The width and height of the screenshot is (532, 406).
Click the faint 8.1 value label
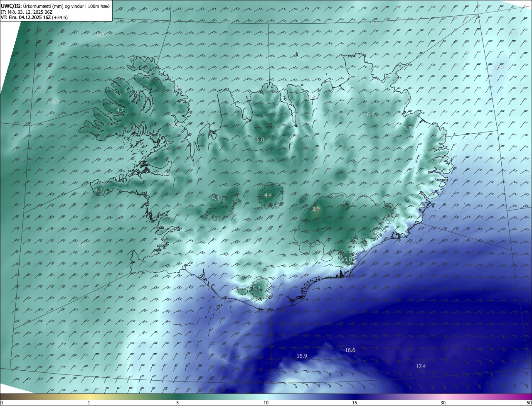[x=374, y=23]
